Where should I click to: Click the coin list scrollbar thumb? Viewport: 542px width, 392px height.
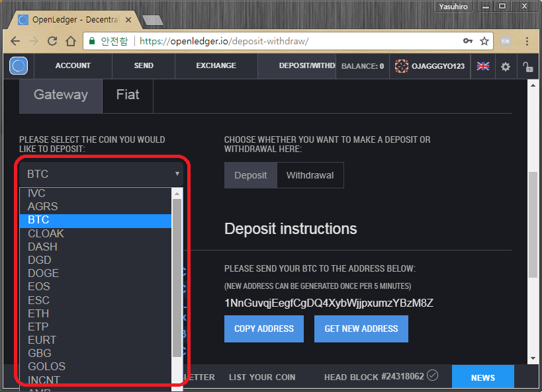(177, 278)
